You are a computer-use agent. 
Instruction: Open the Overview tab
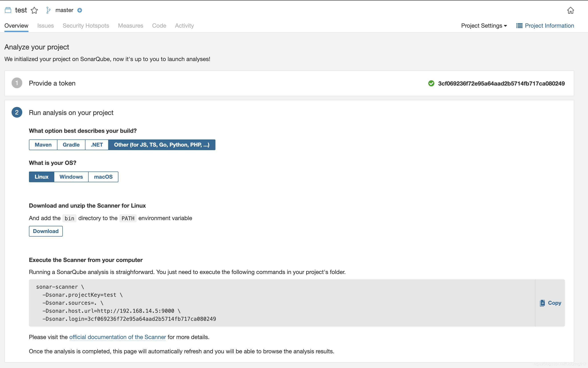coord(16,26)
